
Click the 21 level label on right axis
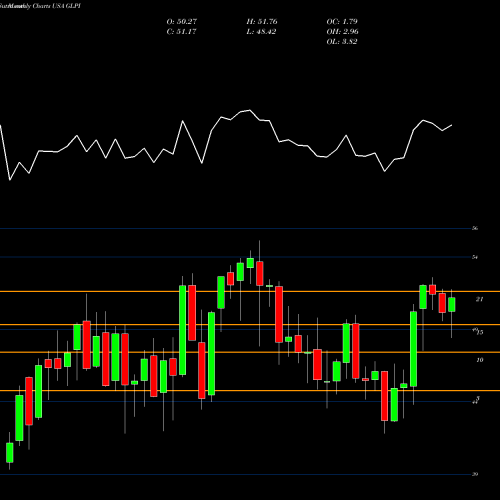click(479, 299)
